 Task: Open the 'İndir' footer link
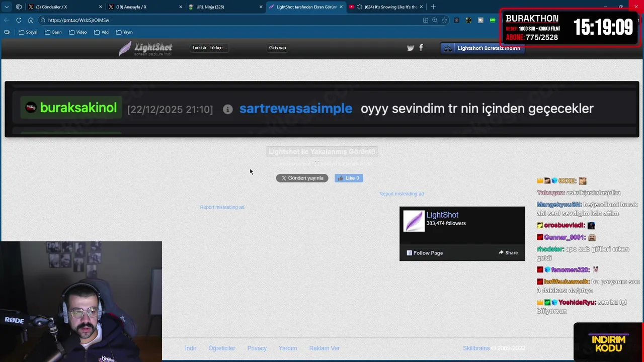(191, 348)
